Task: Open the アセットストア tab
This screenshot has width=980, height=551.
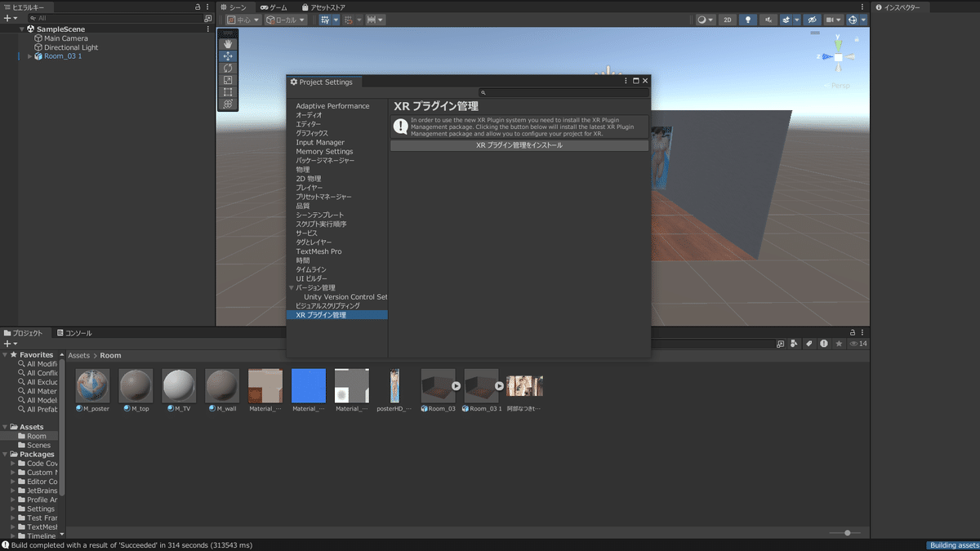Action: [x=322, y=7]
